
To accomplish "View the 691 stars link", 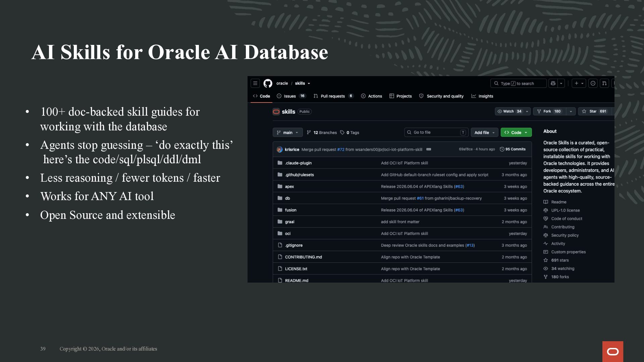I will click(x=560, y=260).
